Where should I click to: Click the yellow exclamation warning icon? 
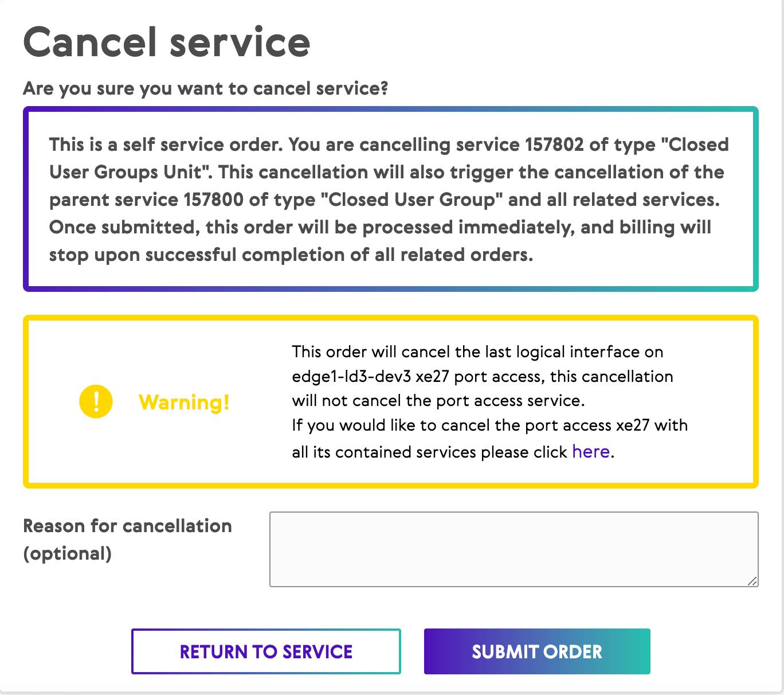(x=96, y=401)
